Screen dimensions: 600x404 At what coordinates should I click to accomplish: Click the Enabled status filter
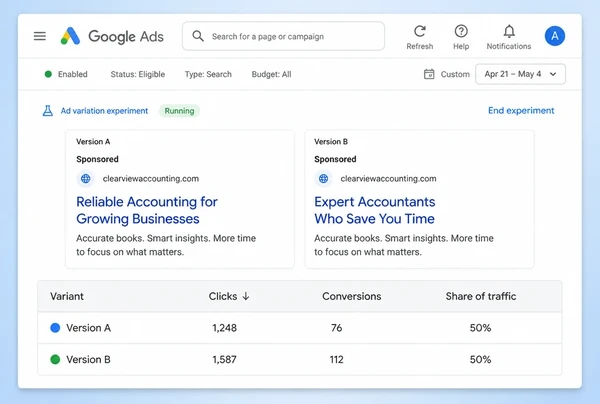(x=66, y=74)
